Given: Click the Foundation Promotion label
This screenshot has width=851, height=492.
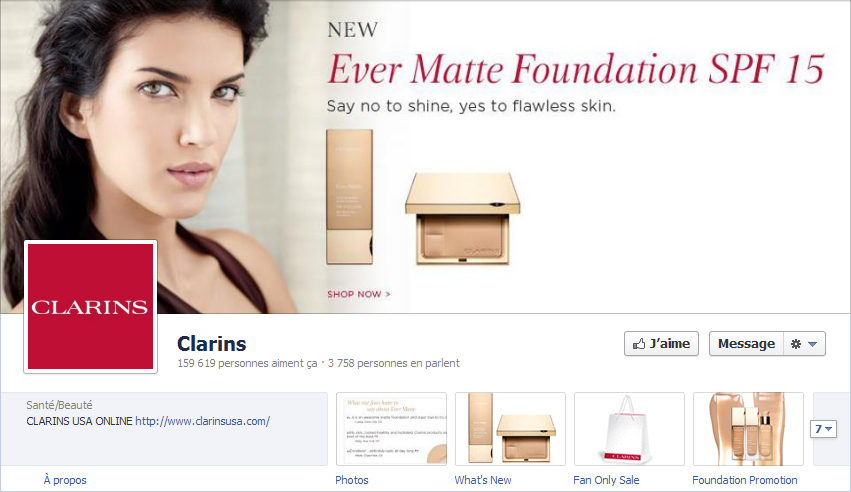Looking at the screenshot, I should point(745,480).
